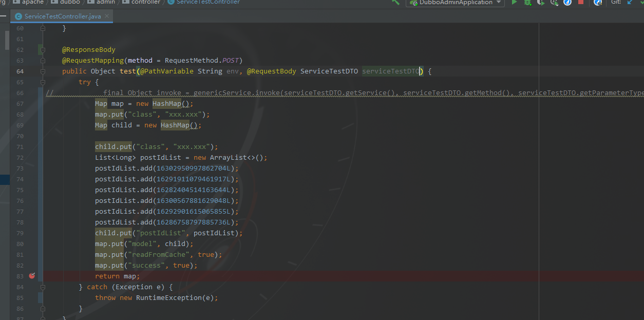Screen dimensions: 644x320
Task: Run the application with the green play icon
Action: click(514, 3)
